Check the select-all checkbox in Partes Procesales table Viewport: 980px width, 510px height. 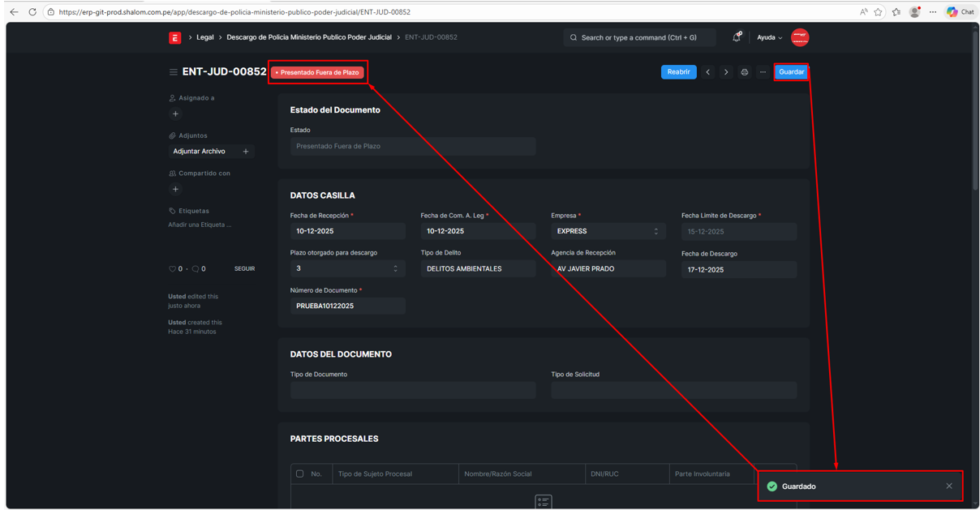coord(300,474)
